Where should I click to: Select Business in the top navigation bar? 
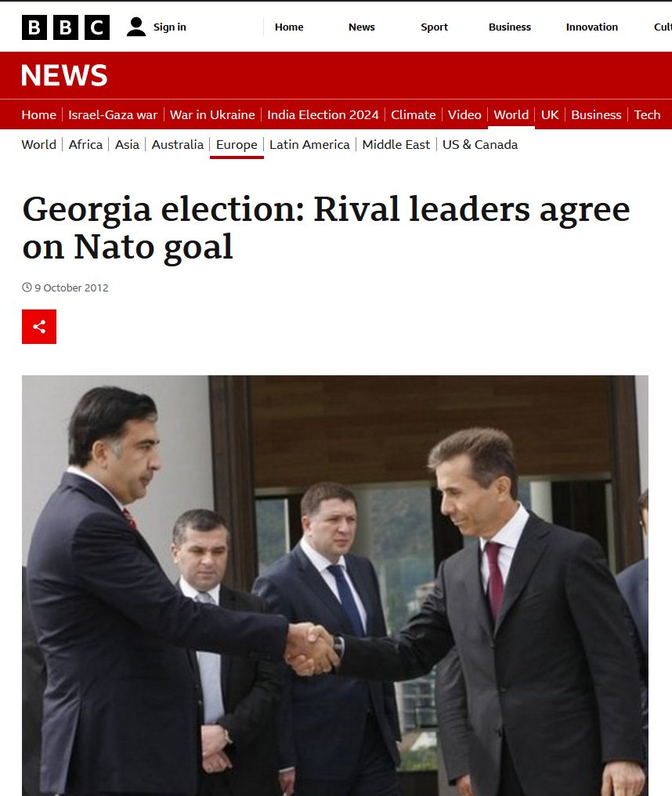click(510, 27)
